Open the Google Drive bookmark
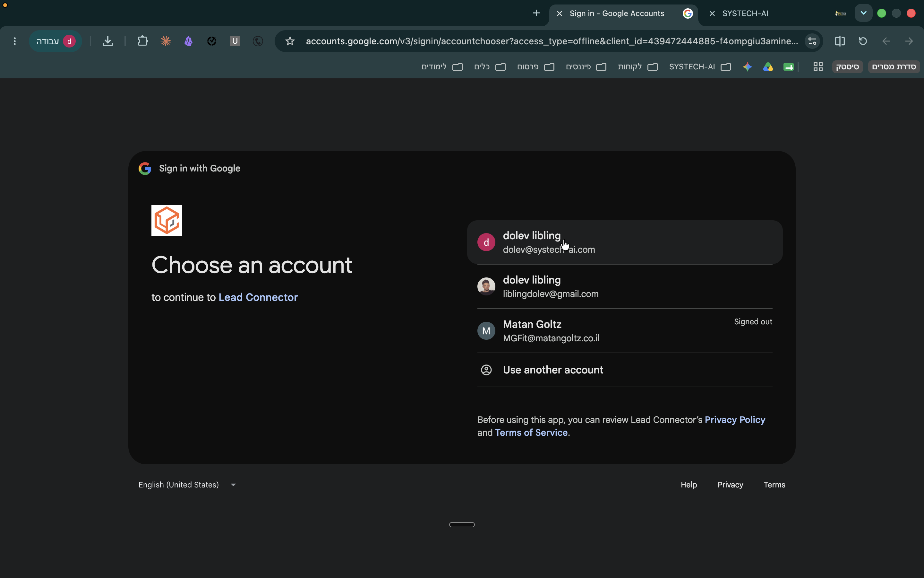Image resolution: width=924 pixels, height=578 pixels. tap(768, 67)
